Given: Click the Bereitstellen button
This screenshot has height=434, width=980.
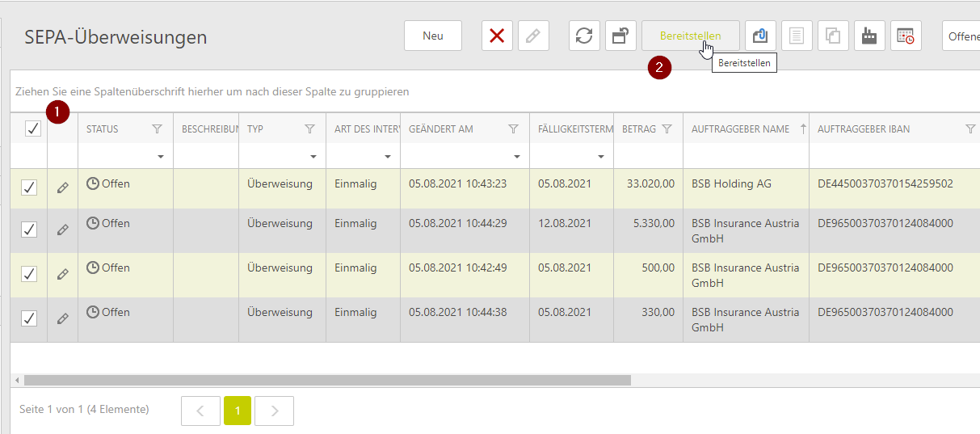Looking at the screenshot, I should [x=690, y=36].
